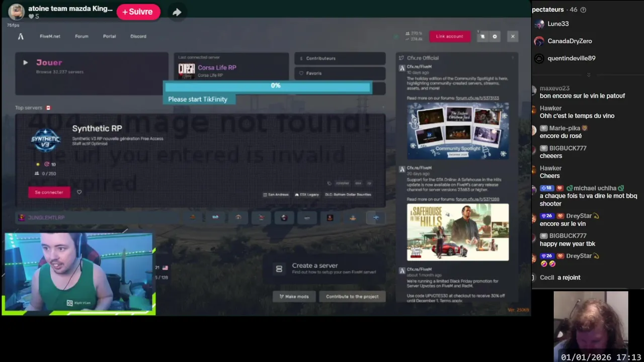644x362 pixels.
Task: Open the FiveM.net menu link
Action: pyautogui.click(x=50, y=36)
